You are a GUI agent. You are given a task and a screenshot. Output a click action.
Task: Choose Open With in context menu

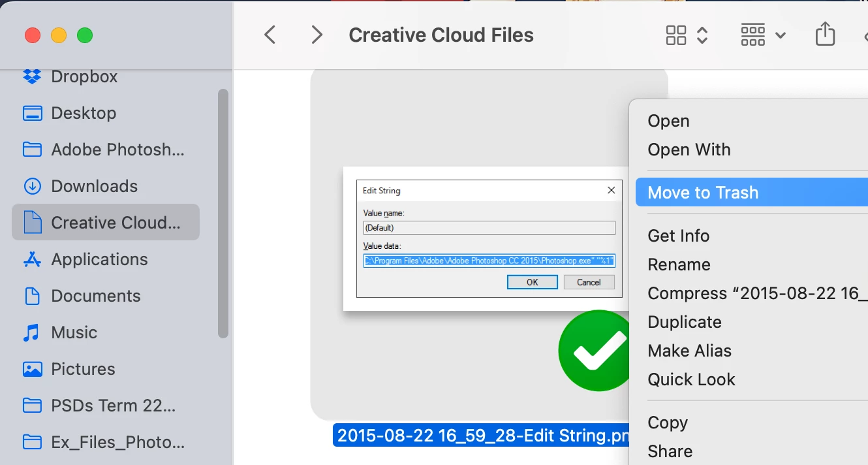689,150
